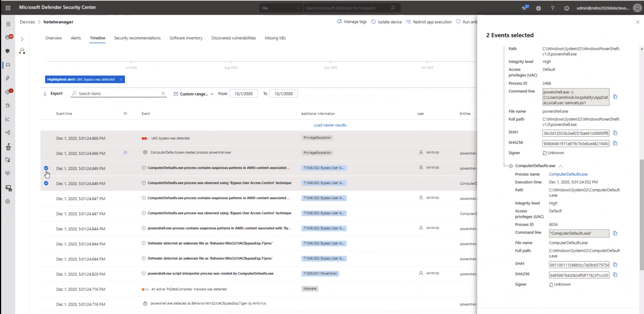Expand the chevron beside the Overview tabs

point(22,39)
